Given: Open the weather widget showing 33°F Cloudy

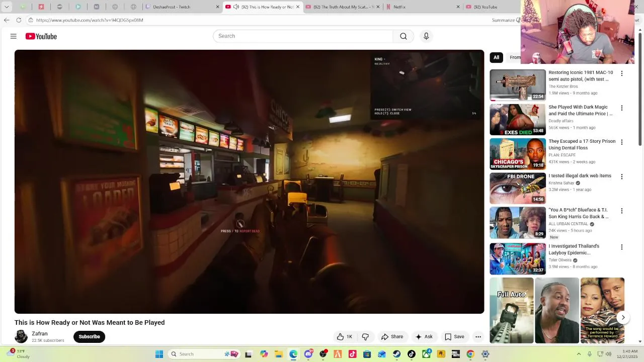Looking at the screenshot, I should (x=19, y=354).
